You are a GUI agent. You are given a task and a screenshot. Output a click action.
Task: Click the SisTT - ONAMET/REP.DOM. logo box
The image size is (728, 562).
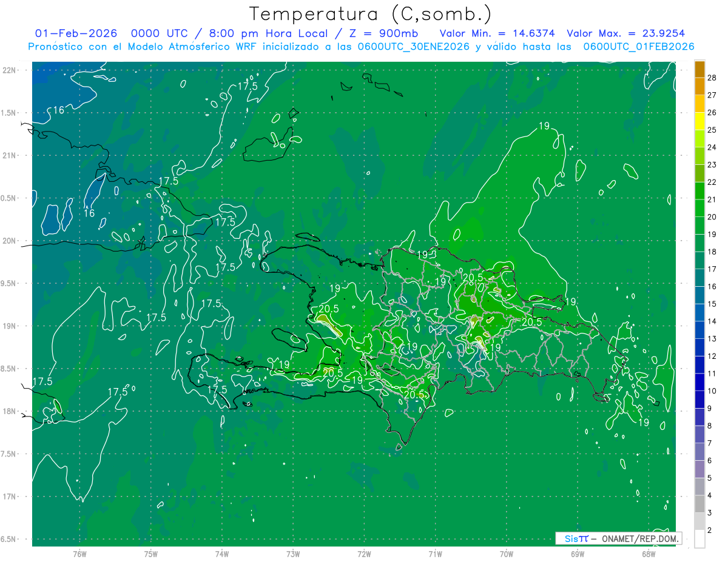[x=618, y=538]
